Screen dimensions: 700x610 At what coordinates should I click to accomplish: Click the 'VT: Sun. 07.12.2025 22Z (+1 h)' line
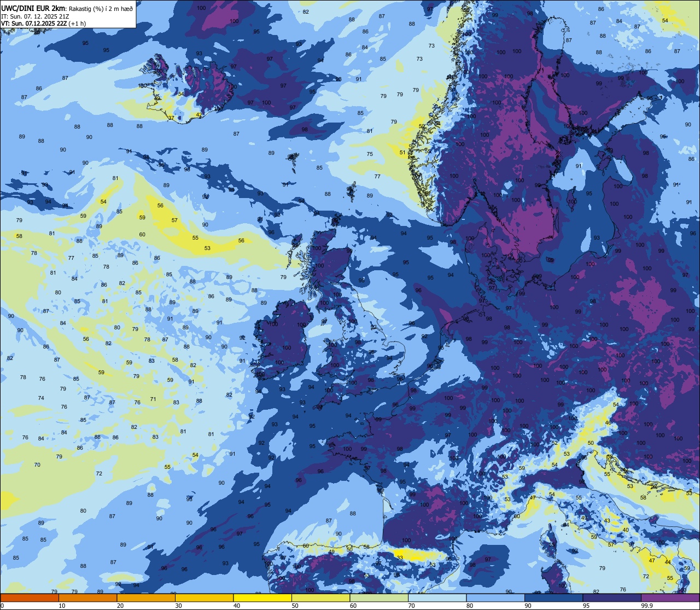43,23
